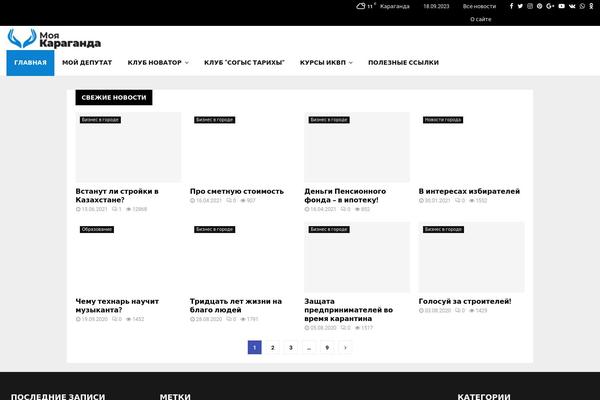Click views eye icon under Встанут ли стройки
This screenshot has width=600, height=400.
click(x=129, y=209)
